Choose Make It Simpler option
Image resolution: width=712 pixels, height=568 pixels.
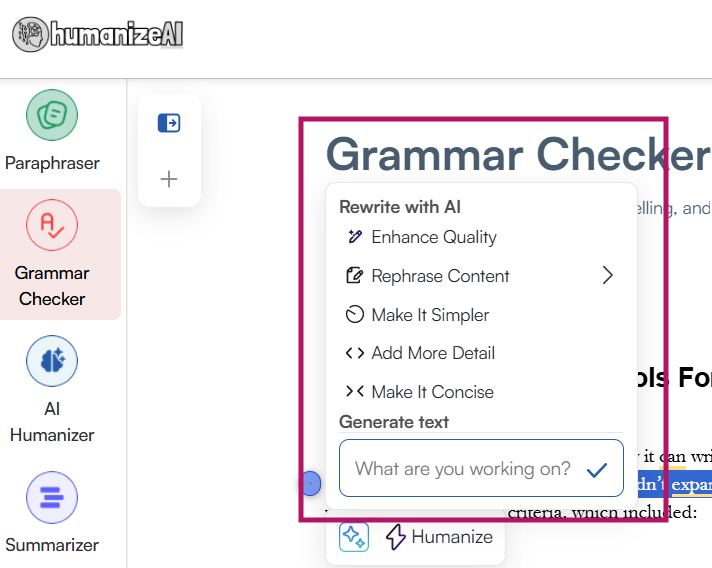click(x=430, y=315)
